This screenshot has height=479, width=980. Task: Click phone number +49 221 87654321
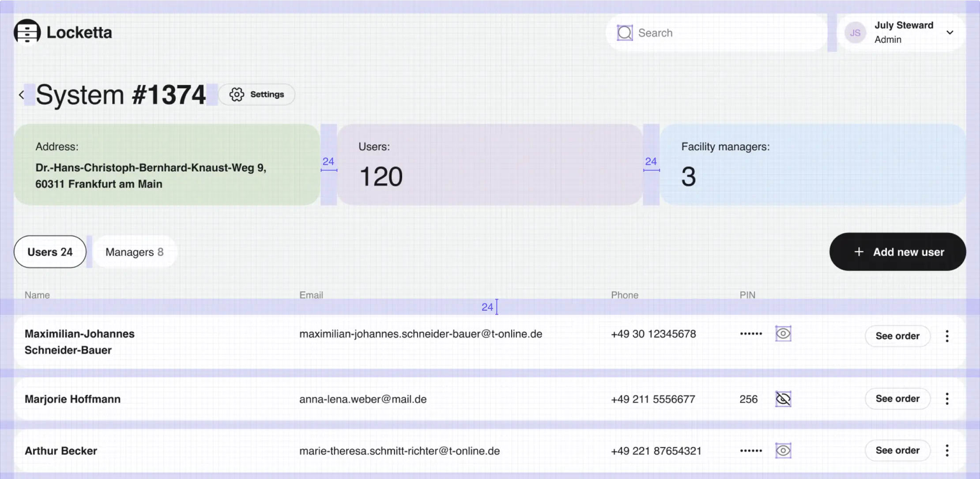[656, 451]
